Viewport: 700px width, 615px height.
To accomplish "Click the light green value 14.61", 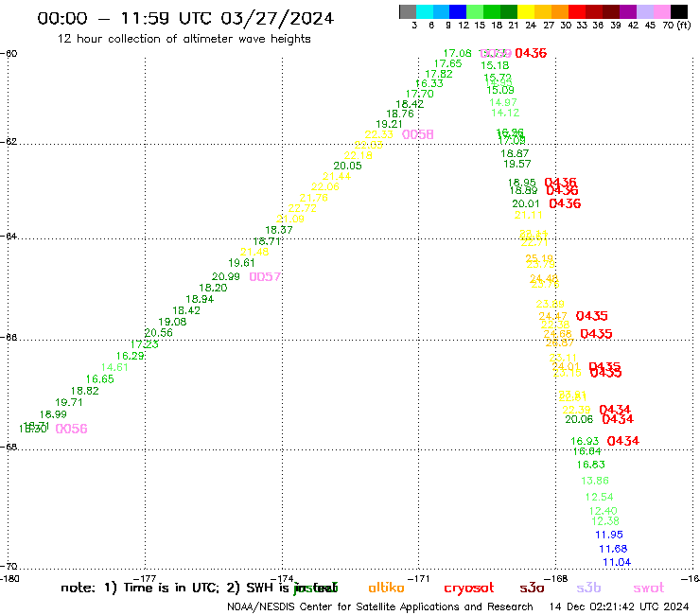I will [x=114, y=367].
